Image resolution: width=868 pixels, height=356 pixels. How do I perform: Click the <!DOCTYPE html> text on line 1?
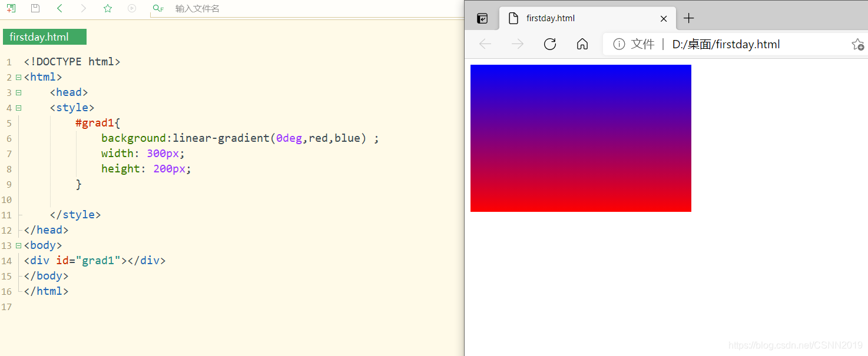(72, 62)
